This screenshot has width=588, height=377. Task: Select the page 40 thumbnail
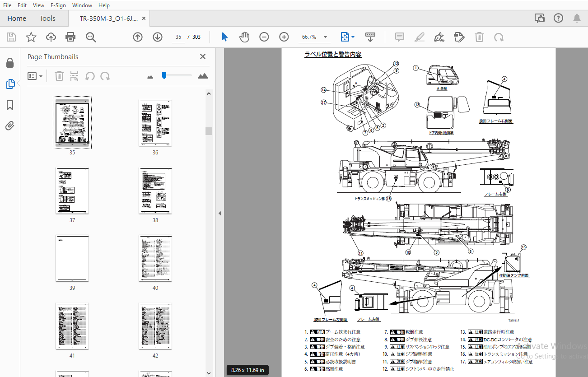click(x=155, y=259)
